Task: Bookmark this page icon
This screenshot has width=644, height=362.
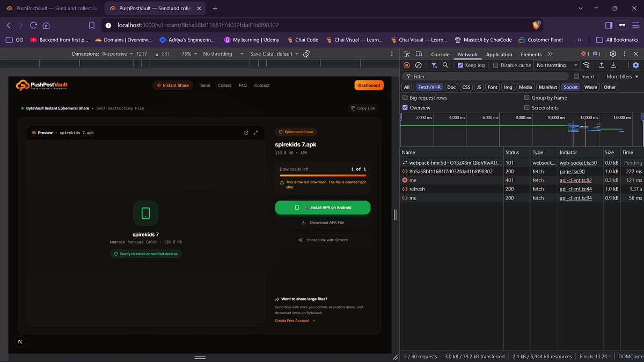Action: 92,25
